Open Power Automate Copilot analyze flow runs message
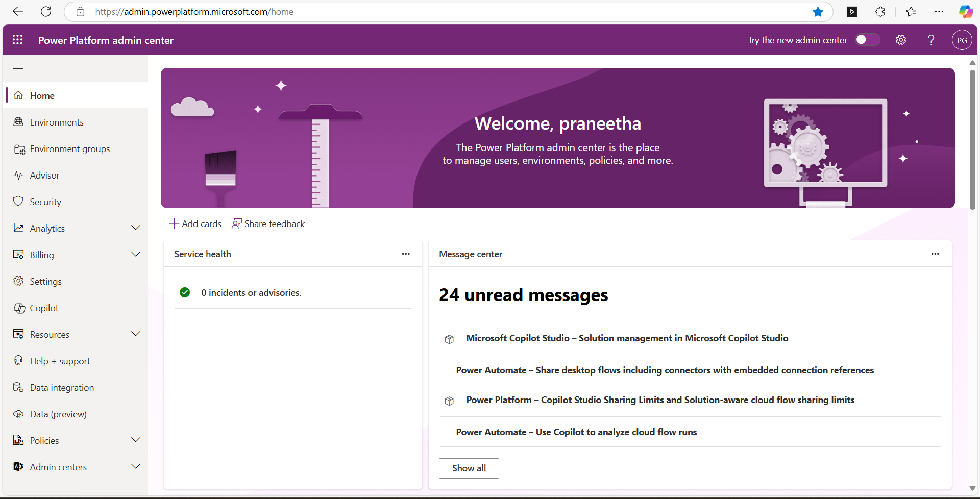This screenshot has width=980, height=499. (x=576, y=432)
